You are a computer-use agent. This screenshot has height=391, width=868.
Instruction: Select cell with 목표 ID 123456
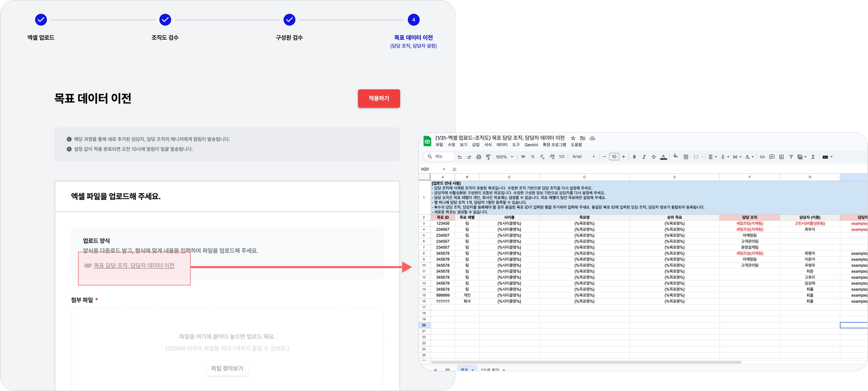pos(443,223)
